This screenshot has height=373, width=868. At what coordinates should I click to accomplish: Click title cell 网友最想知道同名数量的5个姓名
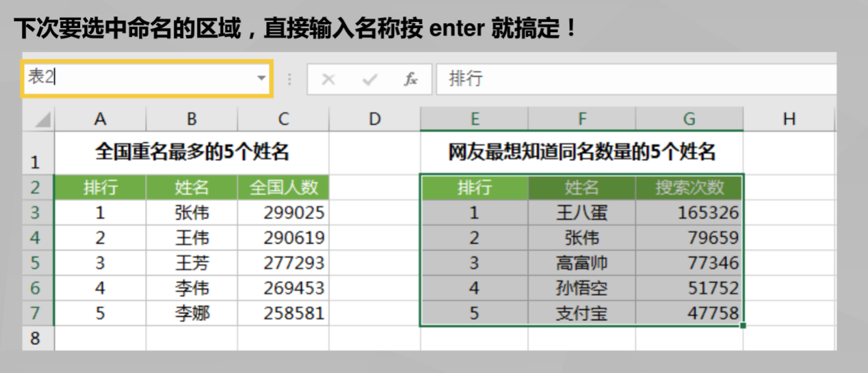tap(581, 152)
